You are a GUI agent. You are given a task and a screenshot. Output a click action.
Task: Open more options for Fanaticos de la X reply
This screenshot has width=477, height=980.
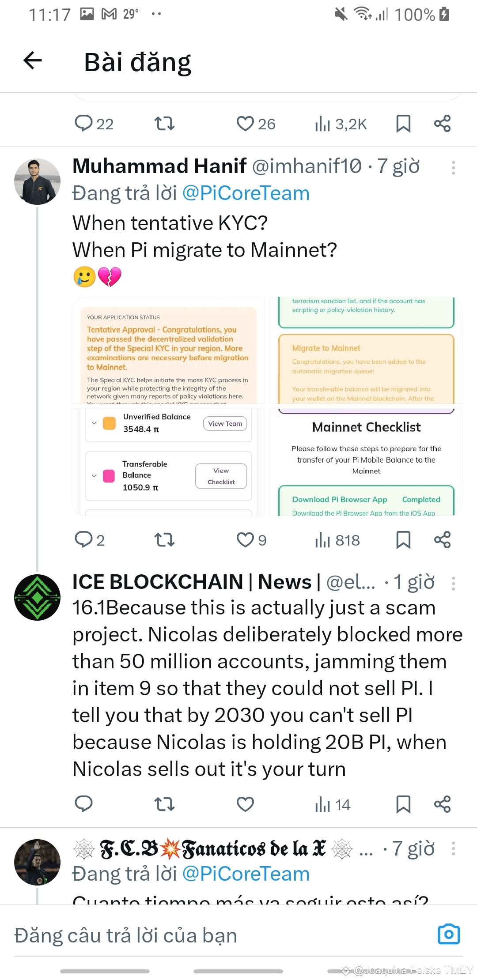[453, 848]
